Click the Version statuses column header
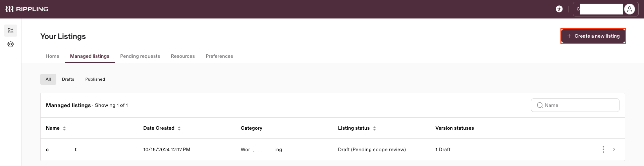The width and height of the screenshot is (644, 166). (x=454, y=128)
